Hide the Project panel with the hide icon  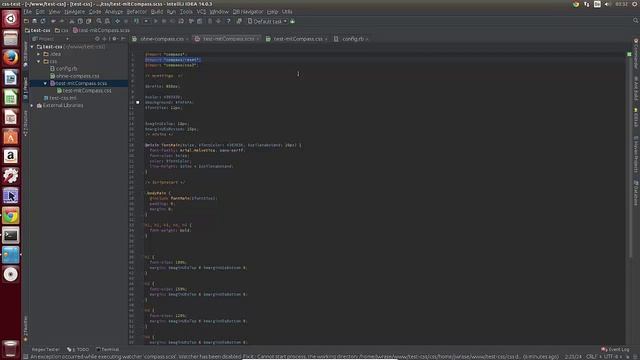(123, 39)
